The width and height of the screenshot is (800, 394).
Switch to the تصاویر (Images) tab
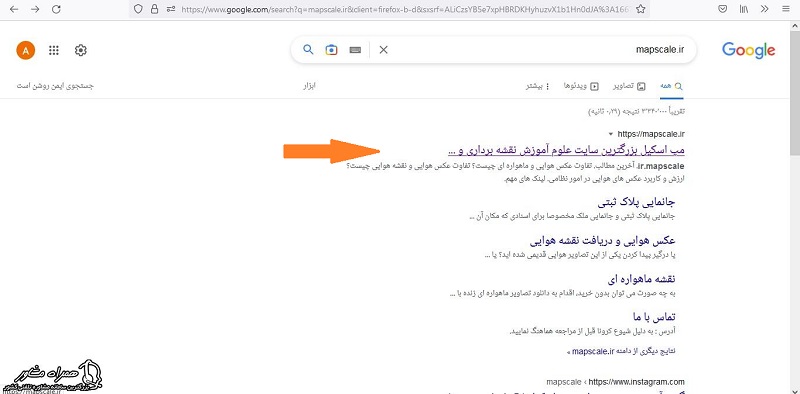(x=629, y=86)
